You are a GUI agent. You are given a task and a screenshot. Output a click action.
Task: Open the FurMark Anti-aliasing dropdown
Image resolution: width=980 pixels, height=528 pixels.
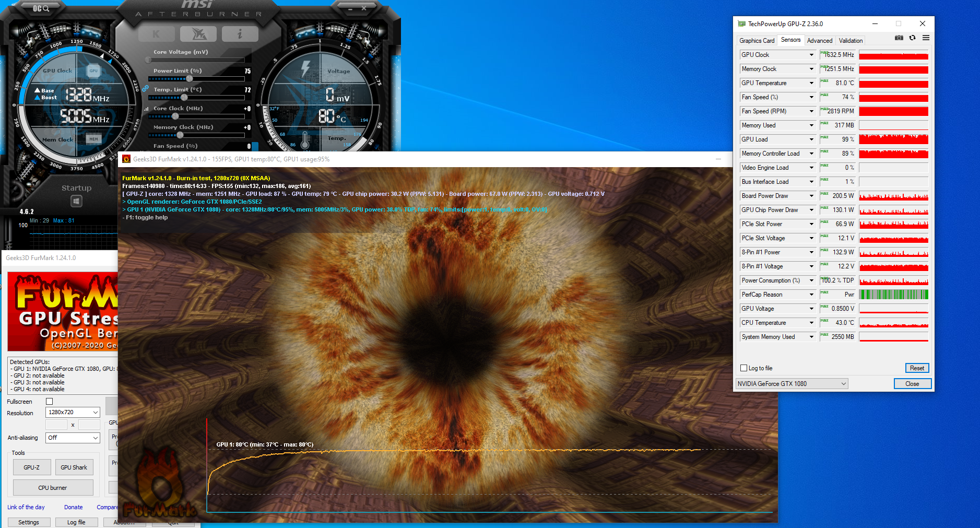(73, 438)
